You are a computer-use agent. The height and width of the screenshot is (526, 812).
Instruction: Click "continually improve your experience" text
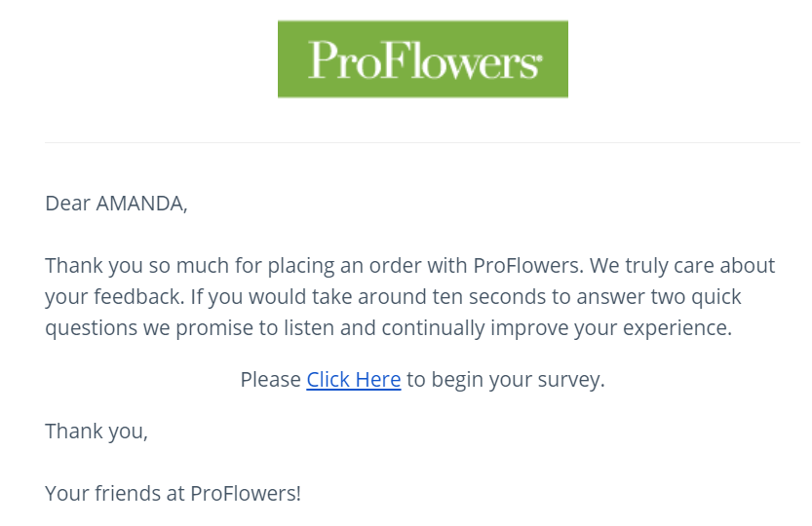556,327
